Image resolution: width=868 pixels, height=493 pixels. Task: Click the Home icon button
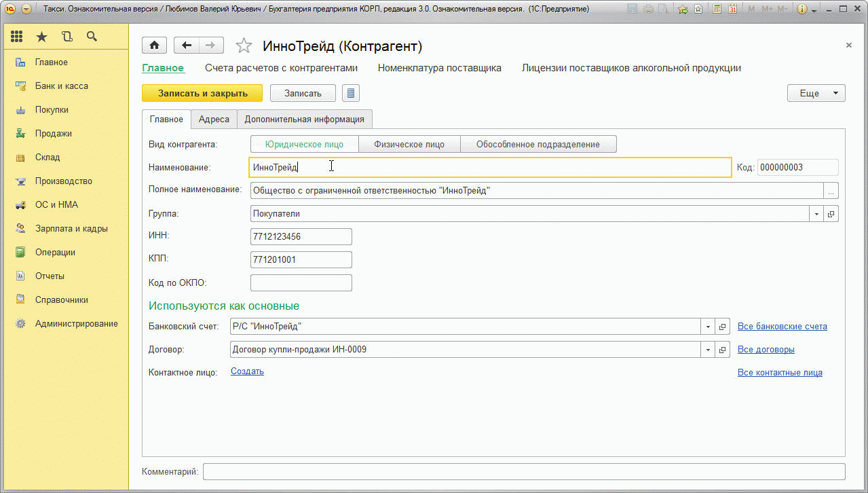154,45
